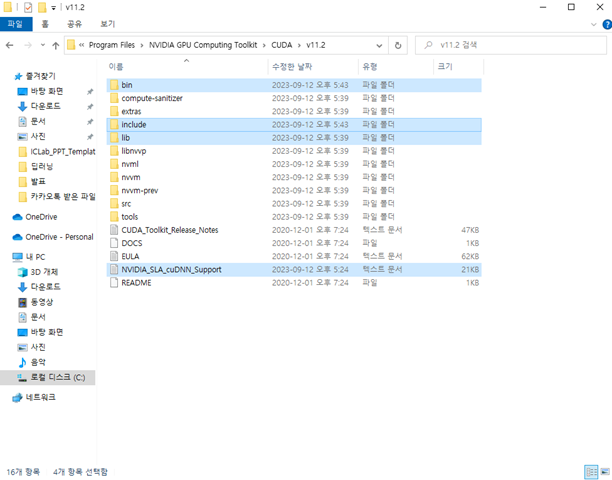Open quick access toolbar customize dropdown

53,8
